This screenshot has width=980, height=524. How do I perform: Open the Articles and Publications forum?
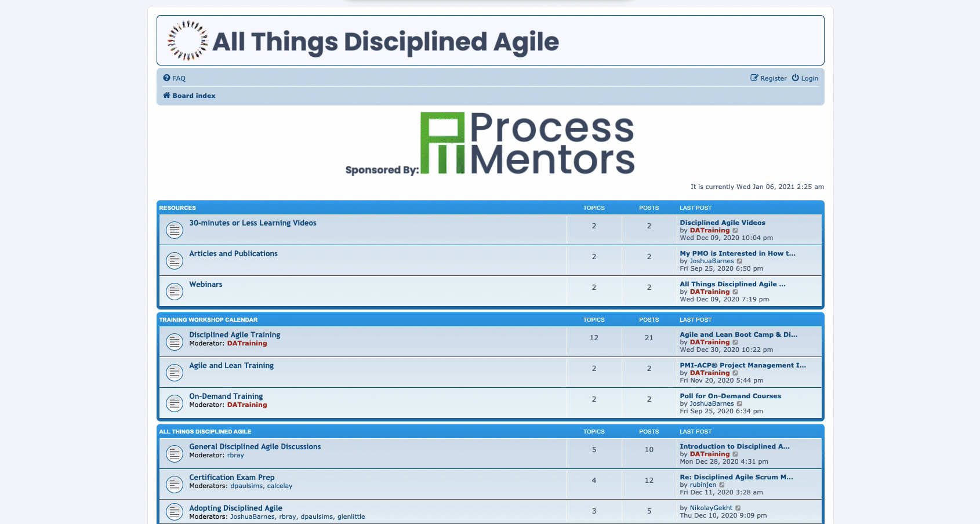pyautogui.click(x=233, y=254)
